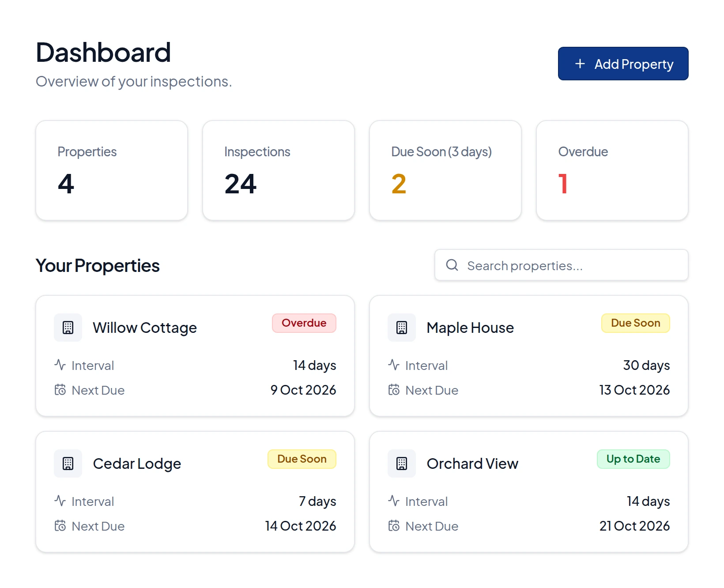Open the Willow Cottage property title

click(x=145, y=328)
